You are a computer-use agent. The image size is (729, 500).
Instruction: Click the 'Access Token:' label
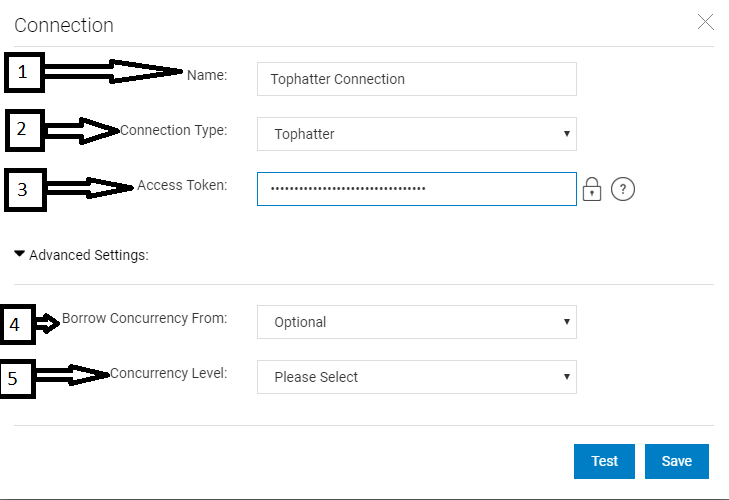click(x=182, y=185)
